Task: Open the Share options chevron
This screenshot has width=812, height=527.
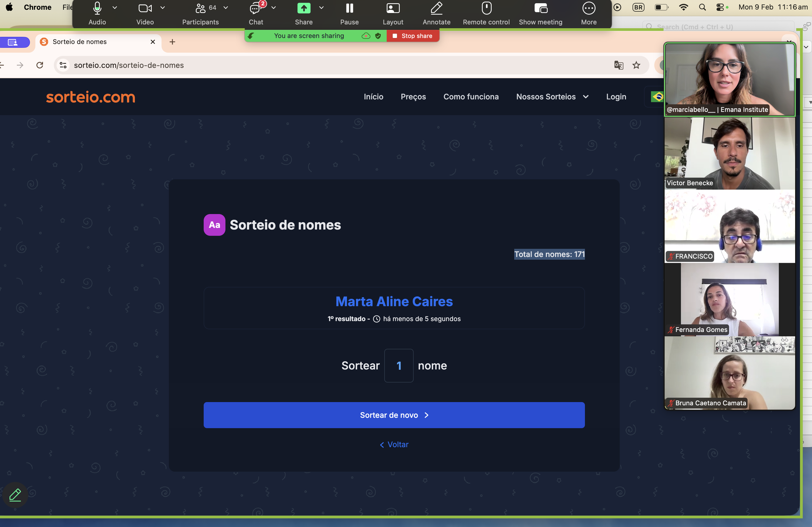Action: tap(321, 7)
